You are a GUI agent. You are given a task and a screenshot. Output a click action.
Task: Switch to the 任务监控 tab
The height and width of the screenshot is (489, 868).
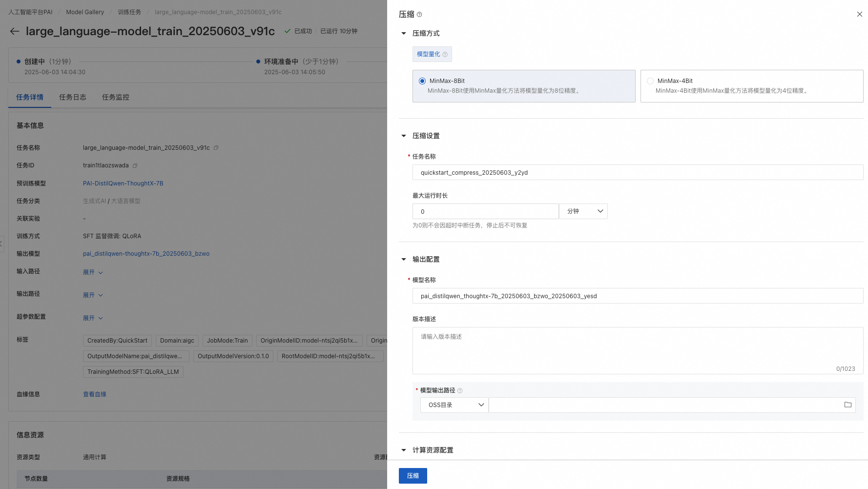pyautogui.click(x=116, y=97)
